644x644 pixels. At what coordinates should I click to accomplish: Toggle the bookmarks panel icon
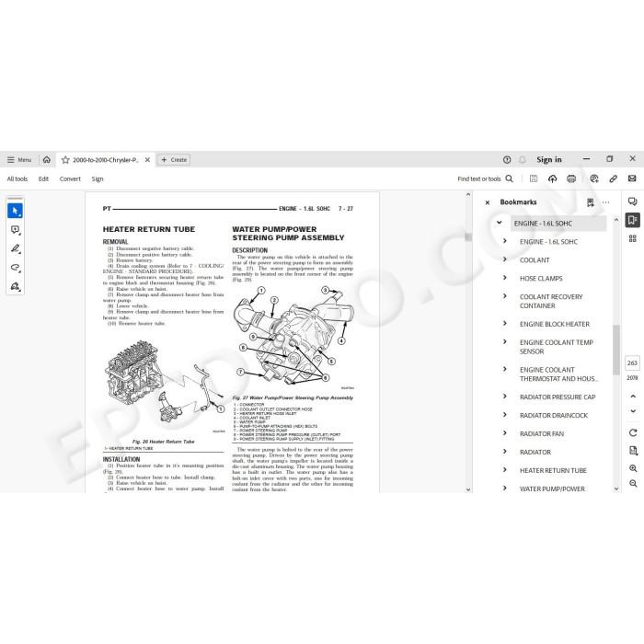coord(633,220)
